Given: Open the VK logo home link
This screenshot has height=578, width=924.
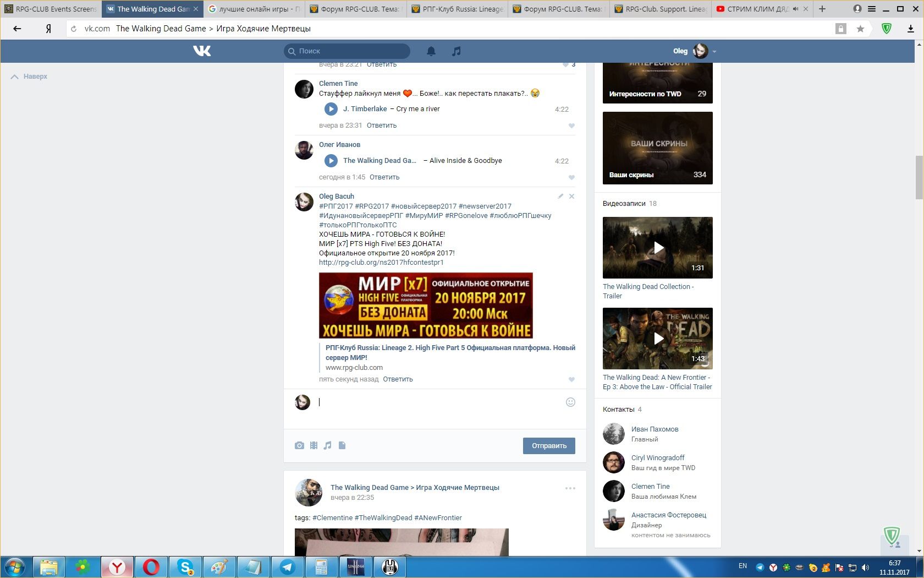Looking at the screenshot, I should [202, 51].
